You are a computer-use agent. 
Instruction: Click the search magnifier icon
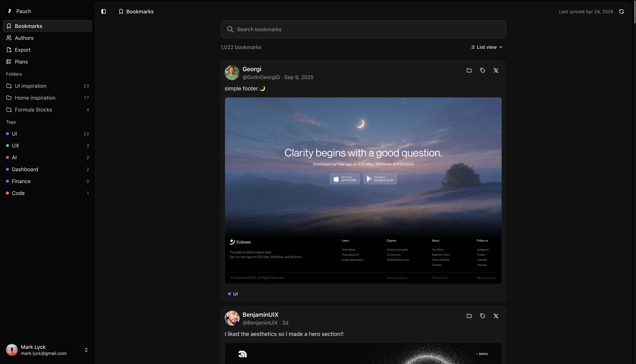230,29
